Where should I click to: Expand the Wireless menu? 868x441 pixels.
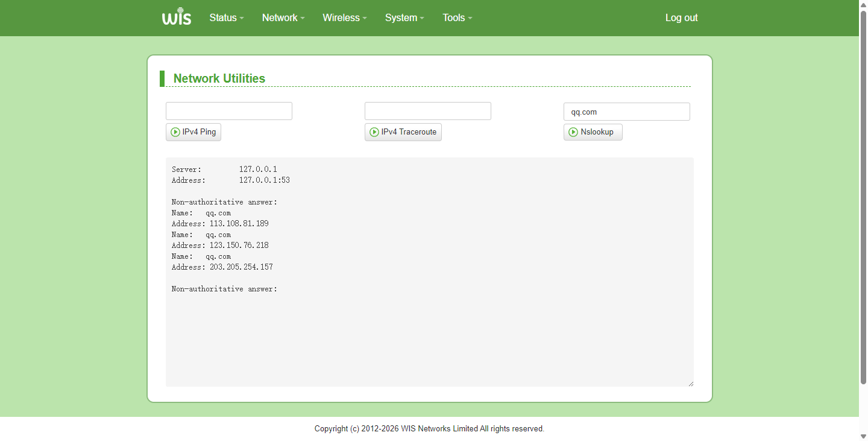tap(345, 18)
